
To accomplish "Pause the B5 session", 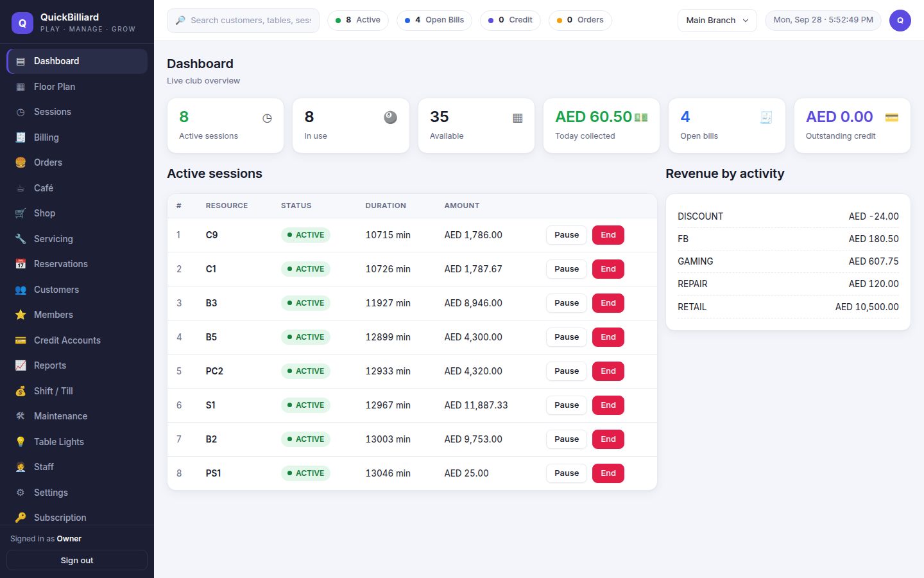I will coord(567,337).
